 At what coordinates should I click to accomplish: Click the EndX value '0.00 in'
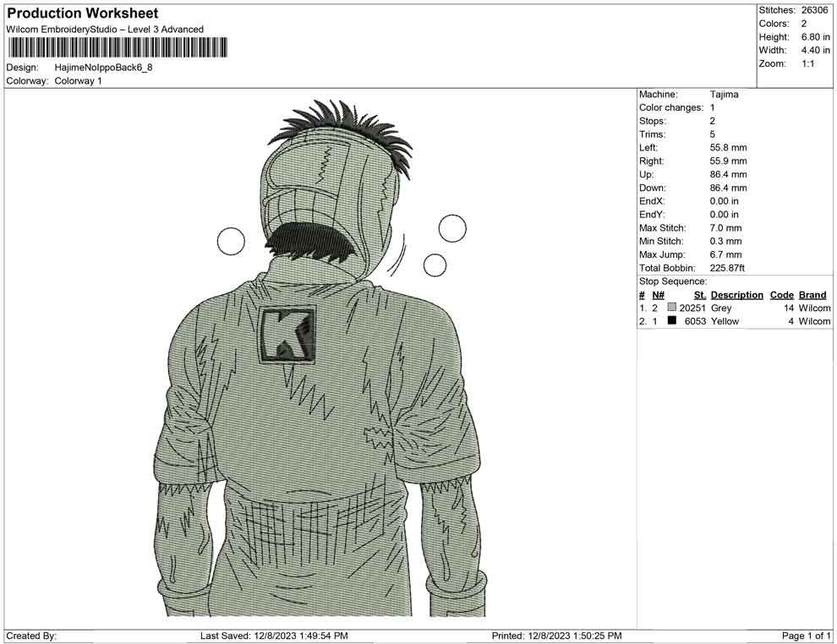click(x=725, y=201)
